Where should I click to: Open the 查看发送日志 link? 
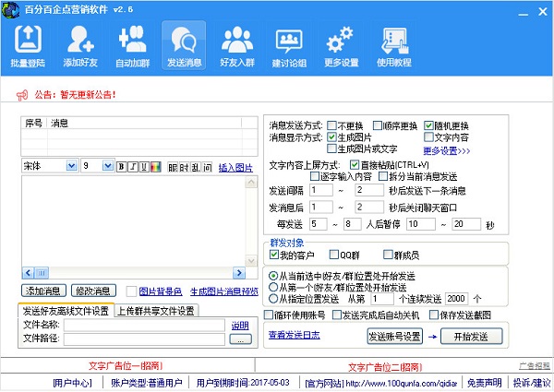point(295,335)
